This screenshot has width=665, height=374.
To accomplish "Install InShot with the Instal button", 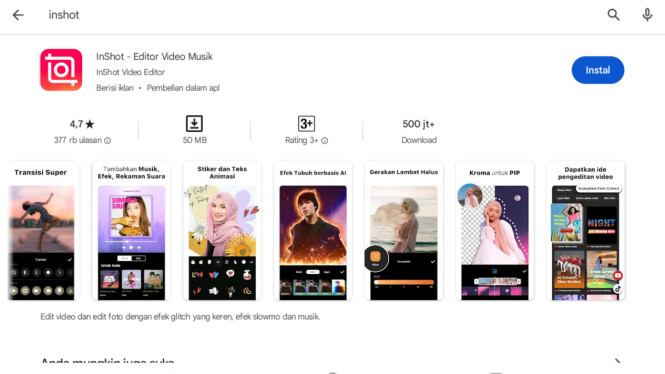I will [x=598, y=70].
